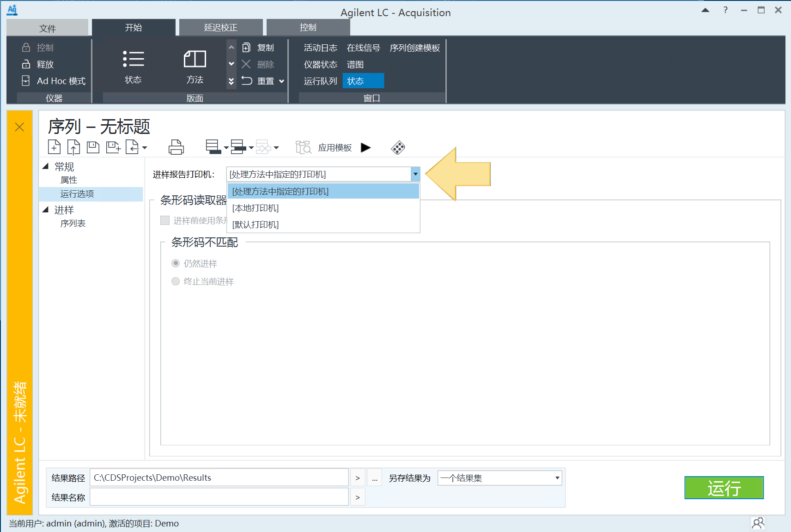
Task: Select the 仍然进样 radio button
Action: tap(176, 263)
